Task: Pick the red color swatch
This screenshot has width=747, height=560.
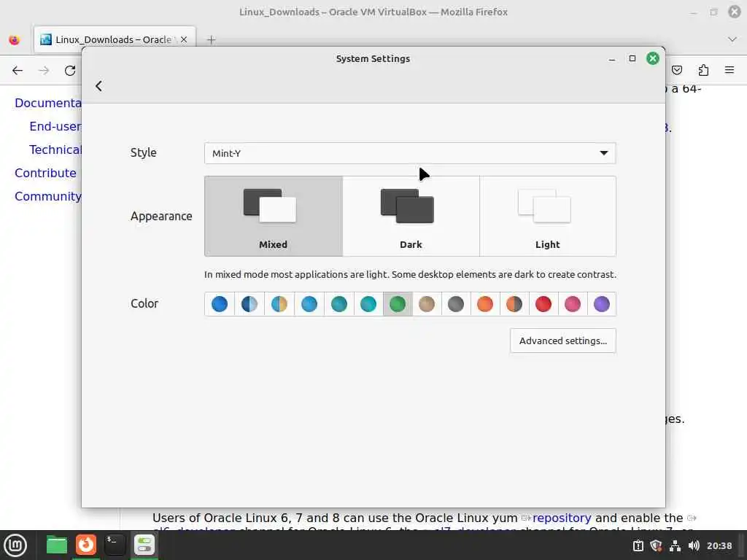Action: point(543,304)
